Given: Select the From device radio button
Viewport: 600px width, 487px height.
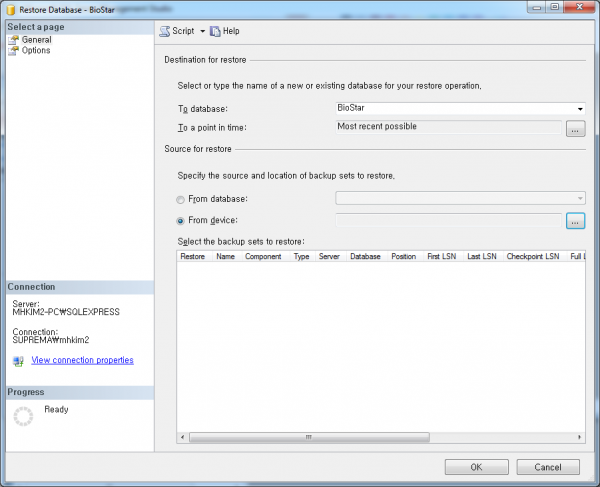Looking at the screenshot, I should [x=181, y=221].
